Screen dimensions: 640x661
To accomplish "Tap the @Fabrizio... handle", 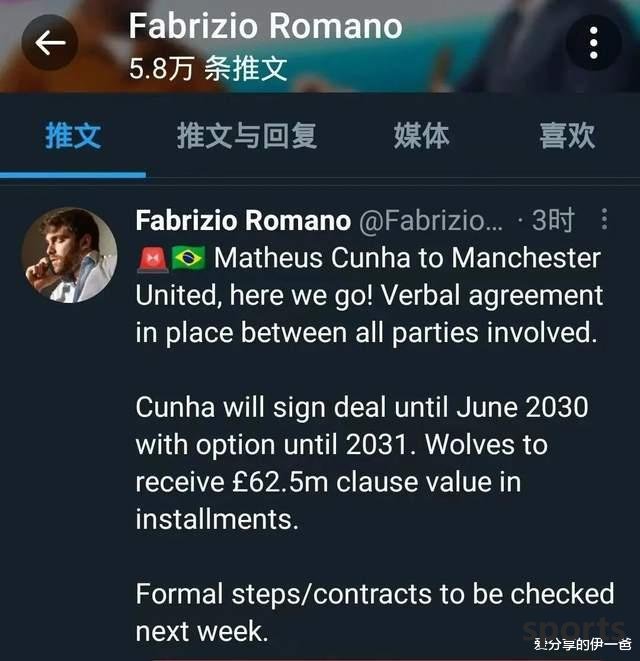I will 431,220.
